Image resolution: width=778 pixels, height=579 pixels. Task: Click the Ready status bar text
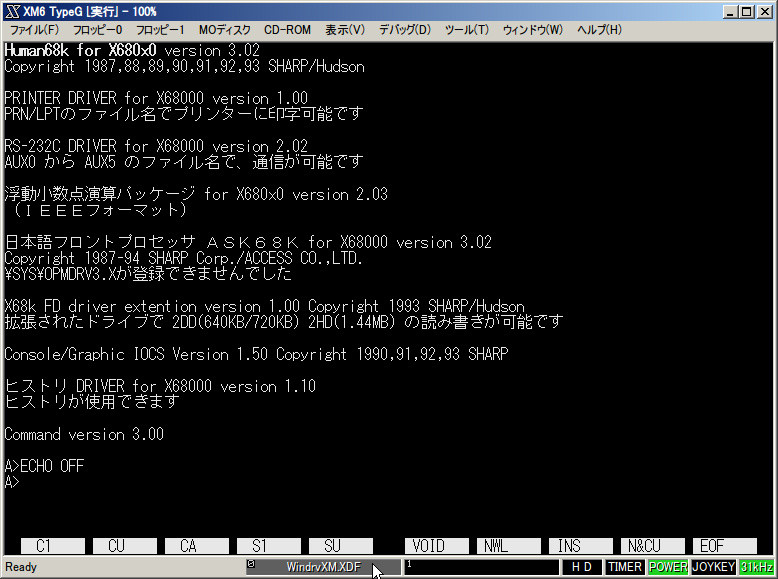point(21,567)
